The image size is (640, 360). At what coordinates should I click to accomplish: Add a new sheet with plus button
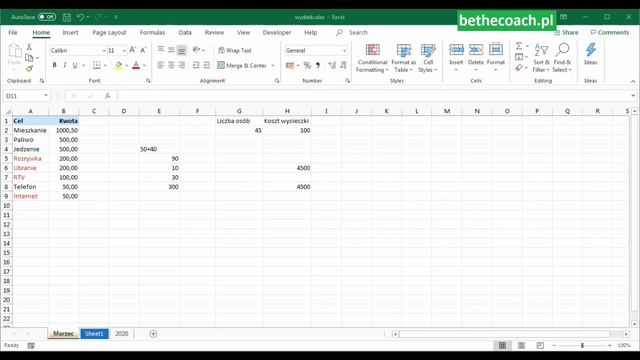(153, 334)
